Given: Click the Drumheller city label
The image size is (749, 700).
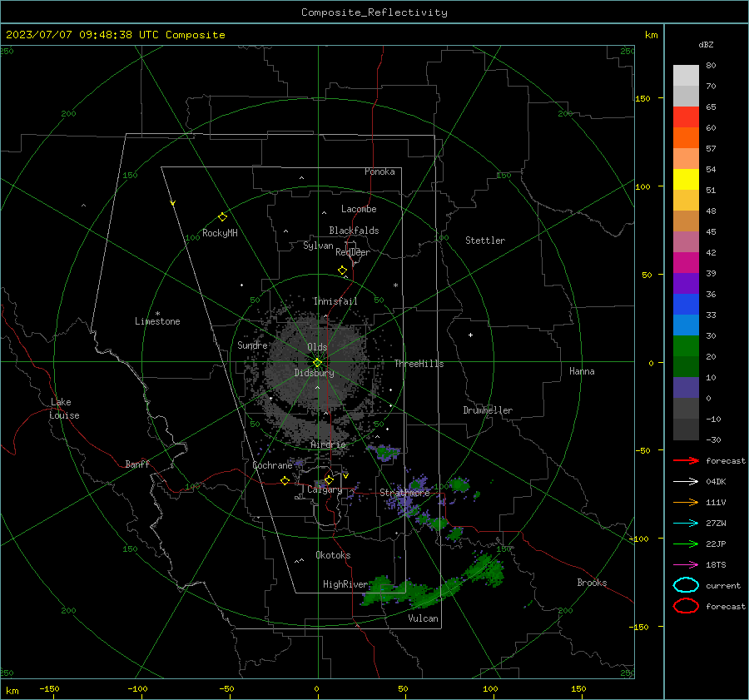Looking at the screenshot, I should 488,410.
